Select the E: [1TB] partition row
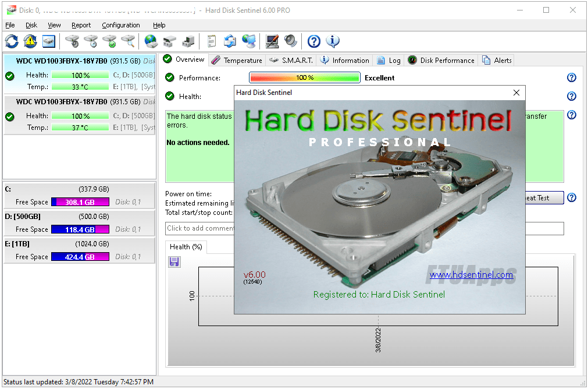The image size is (588, 389). tap(80, 250)
